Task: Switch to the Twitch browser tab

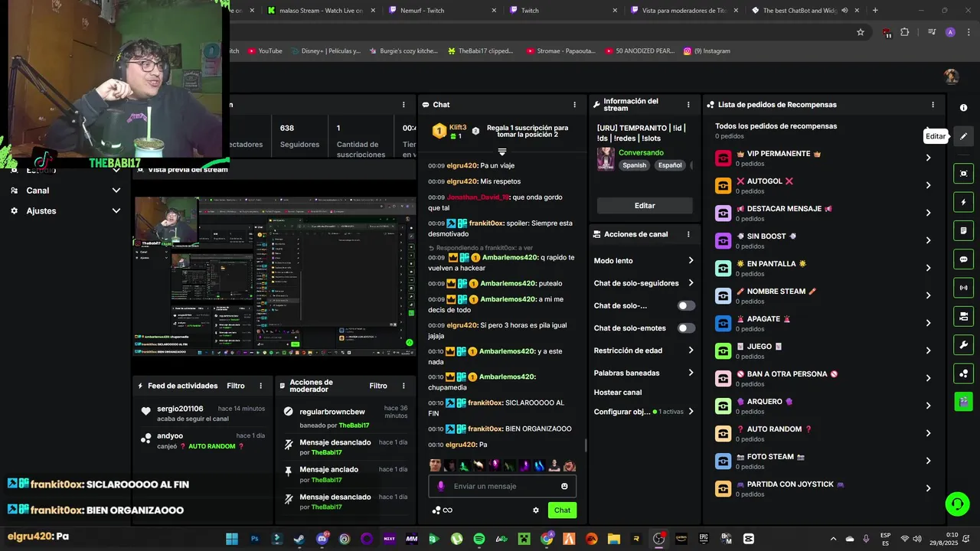Action: click(563, 11)
